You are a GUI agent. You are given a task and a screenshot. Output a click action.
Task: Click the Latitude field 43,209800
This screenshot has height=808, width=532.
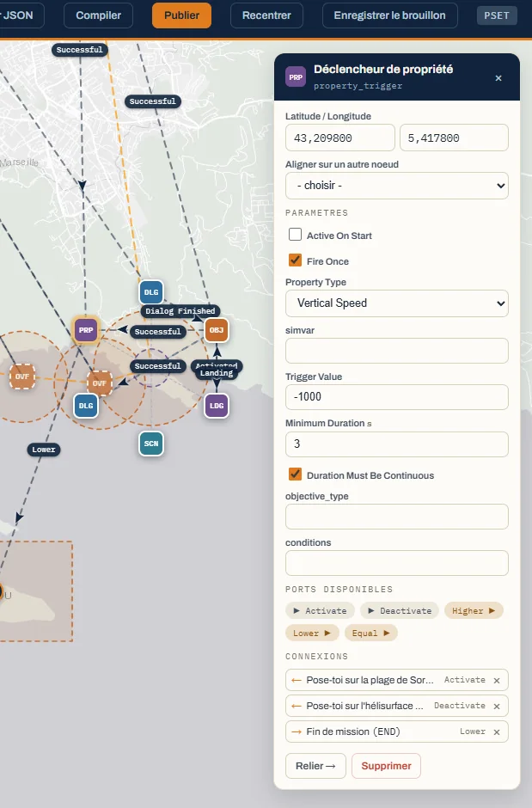339,138
